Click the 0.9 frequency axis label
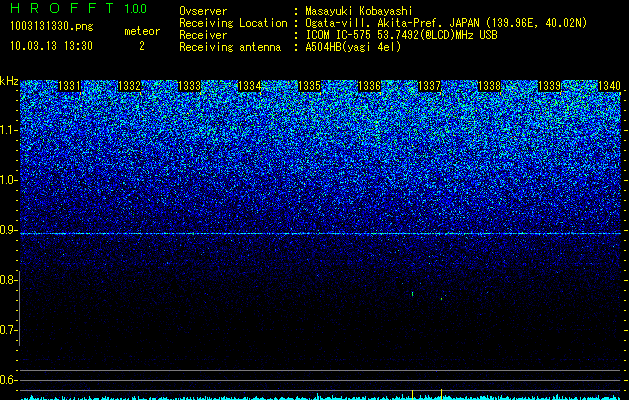 coord(7,230)
